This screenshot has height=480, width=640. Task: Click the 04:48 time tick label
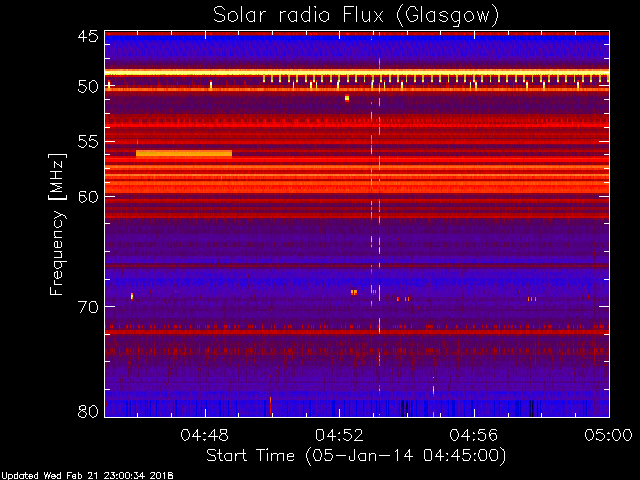coord(204,435)
